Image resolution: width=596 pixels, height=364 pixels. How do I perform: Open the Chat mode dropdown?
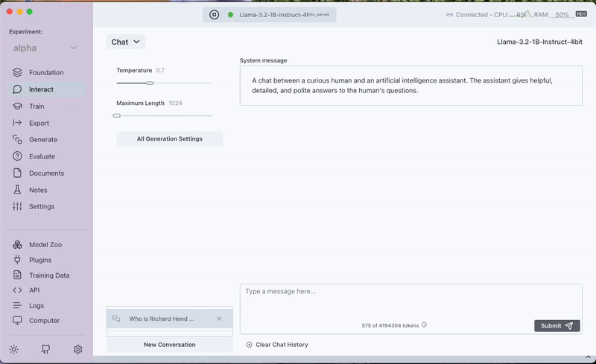pyautogui.click(x=126, y=42)
